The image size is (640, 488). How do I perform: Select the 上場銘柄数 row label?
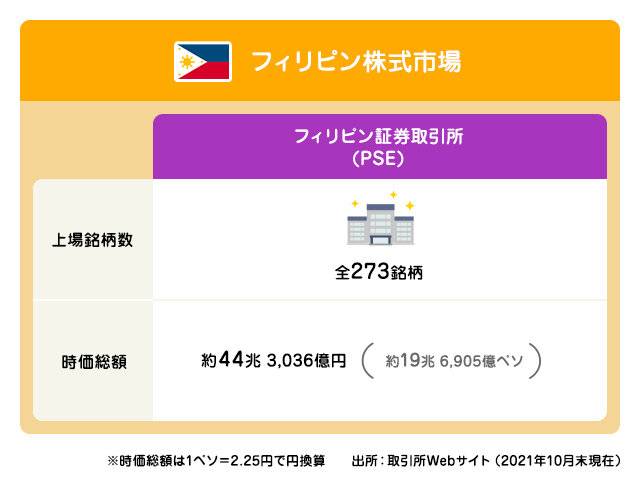tap(93, 240)
